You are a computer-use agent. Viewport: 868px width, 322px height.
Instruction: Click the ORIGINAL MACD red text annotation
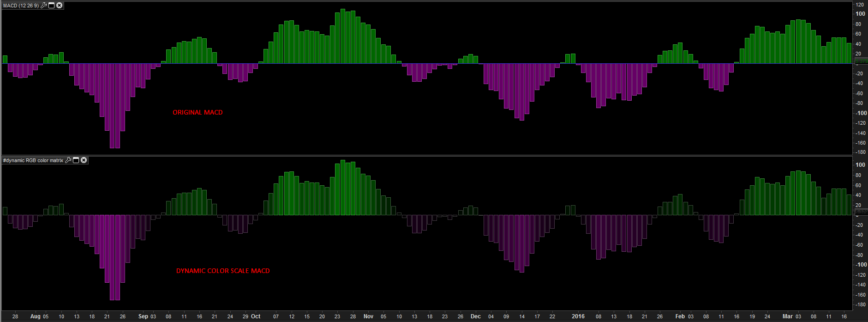[x=198, y=112]
